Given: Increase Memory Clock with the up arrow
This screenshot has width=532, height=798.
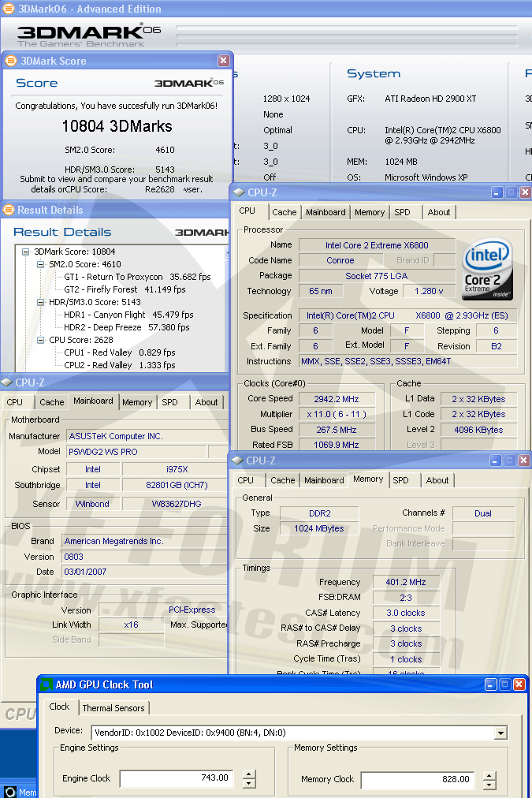Looking at the screenshot, I should click(x=489, y=776).
